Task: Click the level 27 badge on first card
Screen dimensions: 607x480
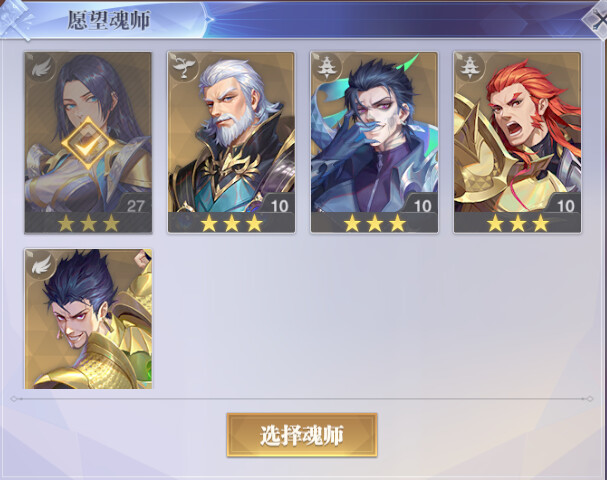Action: pyautogui.click(x=135, y=206)
